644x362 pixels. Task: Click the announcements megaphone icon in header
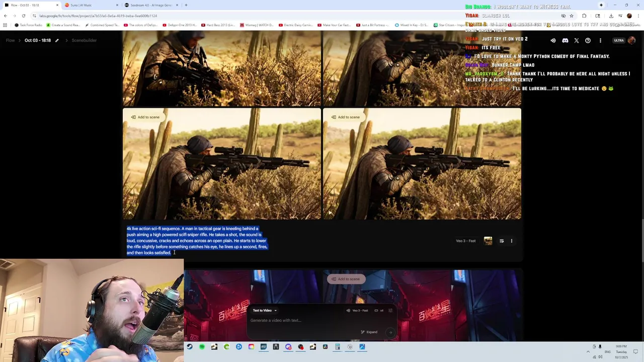(x=553, y=40)
